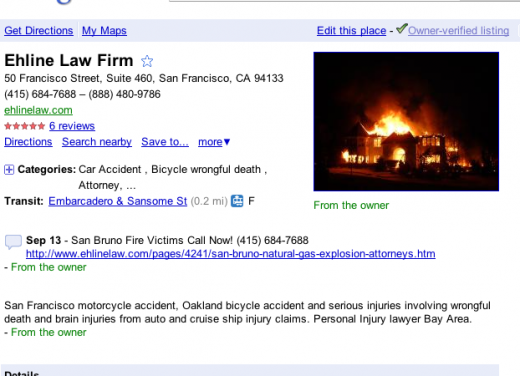Expand Categories with the plus icon
The image size is (520, 376).
[9, 170]
